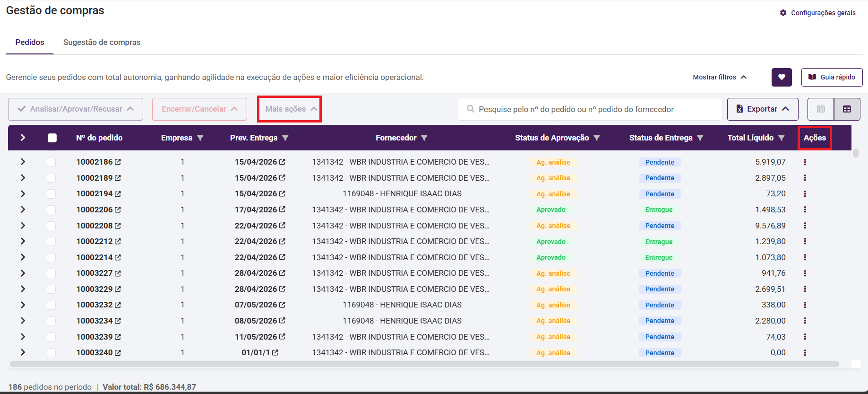Sort by Nº do pedido header
Viewport: 868px width, 394px height.
[x=99, y=138]
